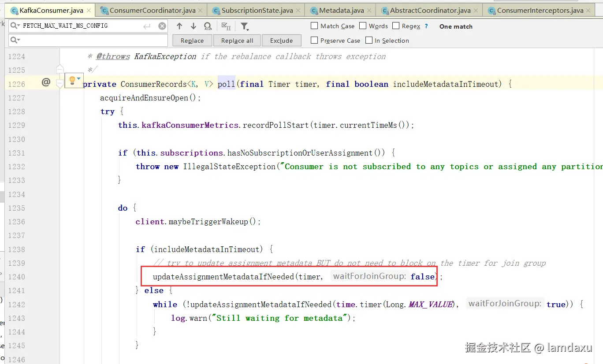The width and height of the screenshot is (603, 364).
Task: Click the '@throws' Javadoc tag
Action: click(113, 56)
